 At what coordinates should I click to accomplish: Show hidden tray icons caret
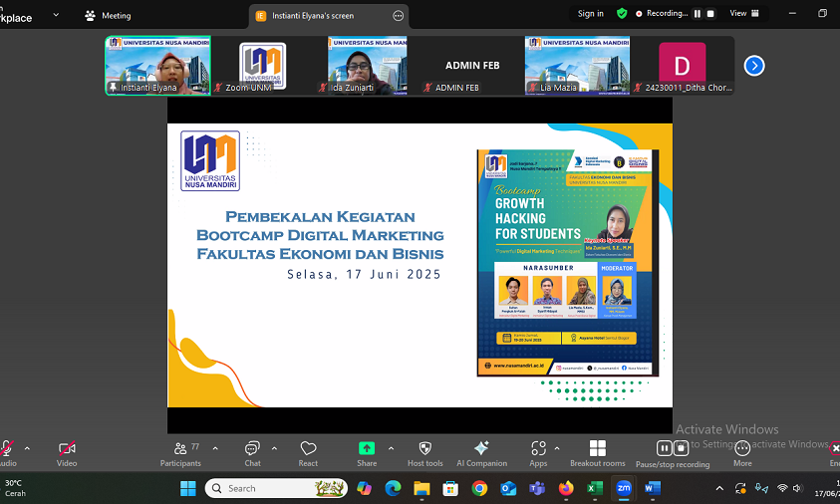coord(719,488)
